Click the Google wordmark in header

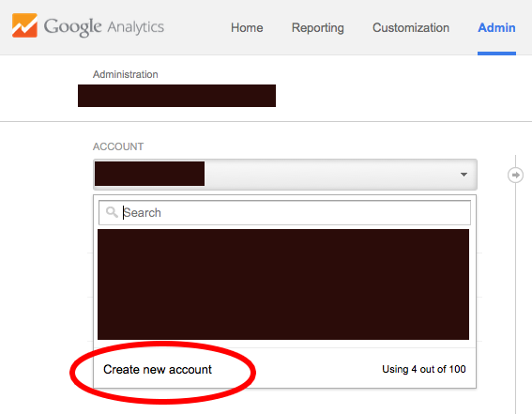72,26
